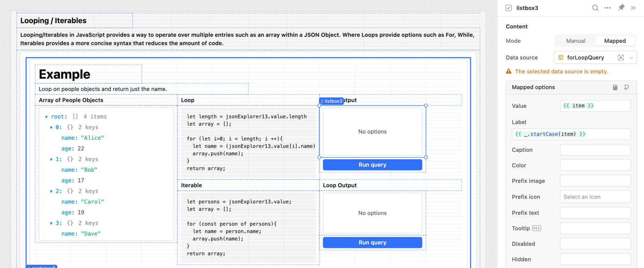This screenshot has height=268, width=644.
Task: Click the Prefix text input field
Action: pyautogui.click(x=595, y=212)
